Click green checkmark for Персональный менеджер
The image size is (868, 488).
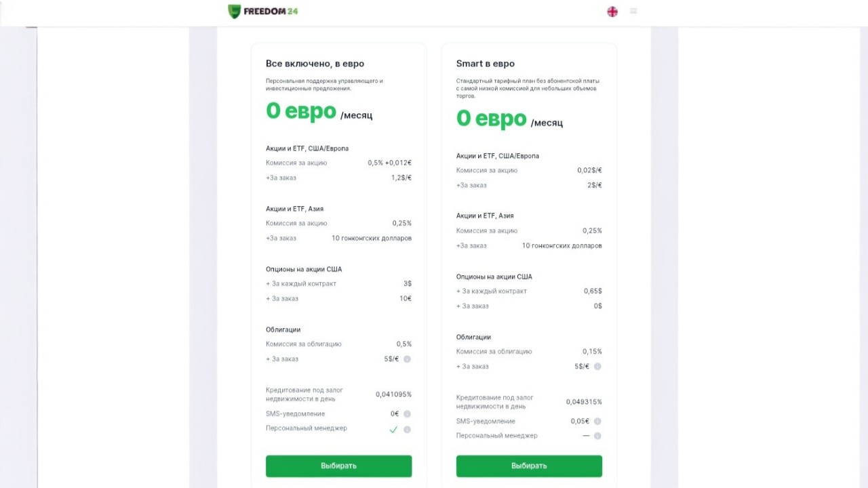click(x=393, y=430)
